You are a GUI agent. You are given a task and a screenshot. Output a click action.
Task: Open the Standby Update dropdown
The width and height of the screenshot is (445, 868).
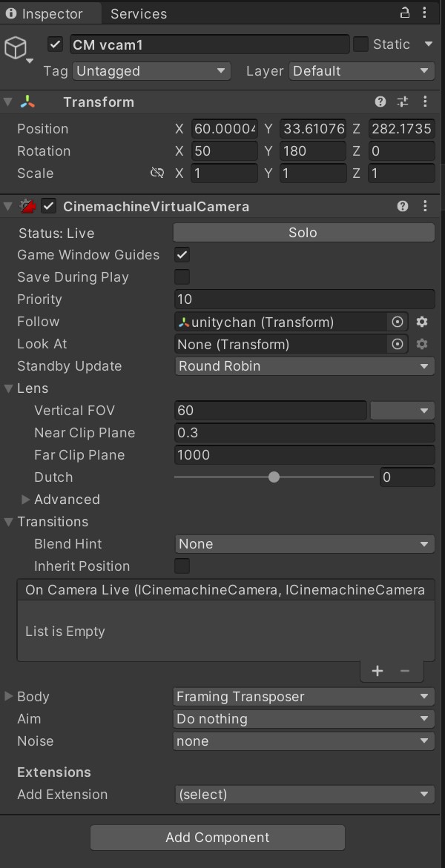click(304, 366)
